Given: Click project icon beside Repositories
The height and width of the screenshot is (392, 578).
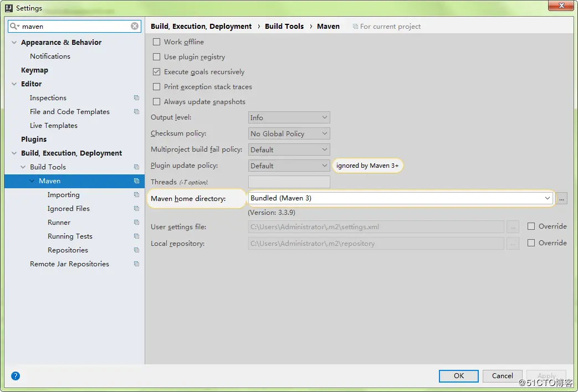Looking at the screenshot, I should click(137, 250).
